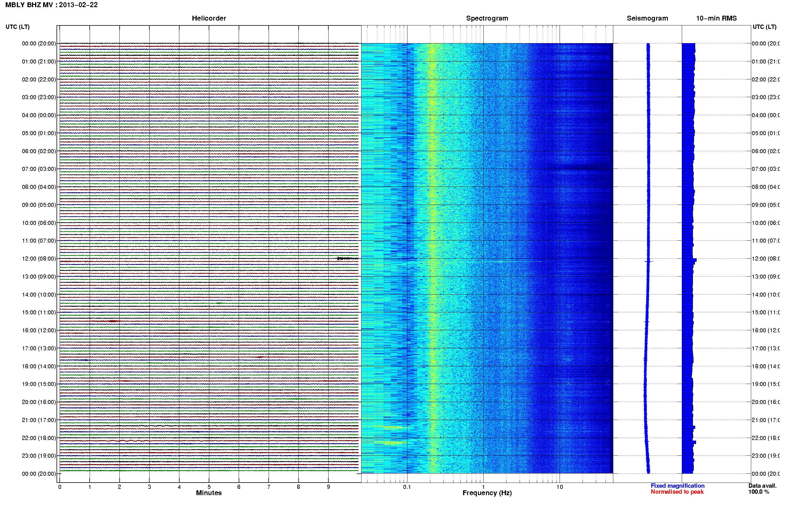812x508 pixels.
Task: Click the left 19:00 (15:00) time label
Action: (39, 384)
